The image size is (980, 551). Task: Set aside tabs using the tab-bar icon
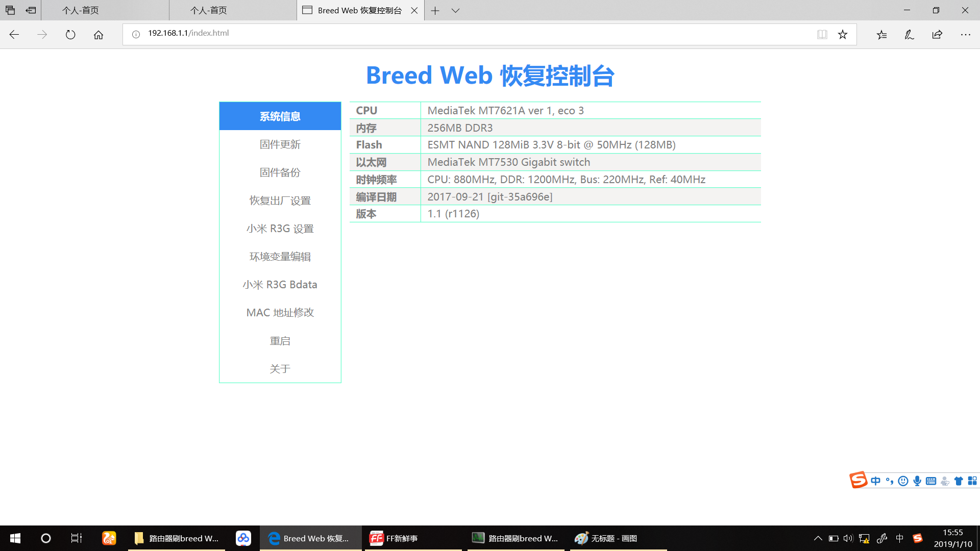point(31,10)
